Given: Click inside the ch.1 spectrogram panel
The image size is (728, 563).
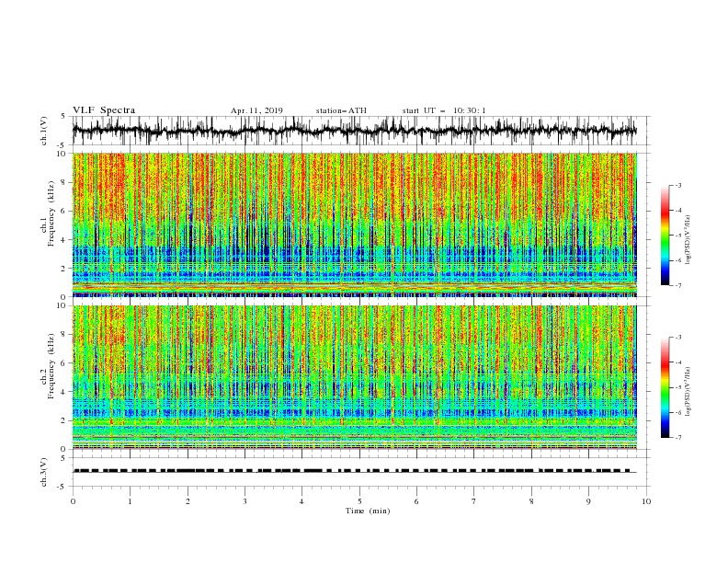Looking at the screenshot, I should click(354, 224).
